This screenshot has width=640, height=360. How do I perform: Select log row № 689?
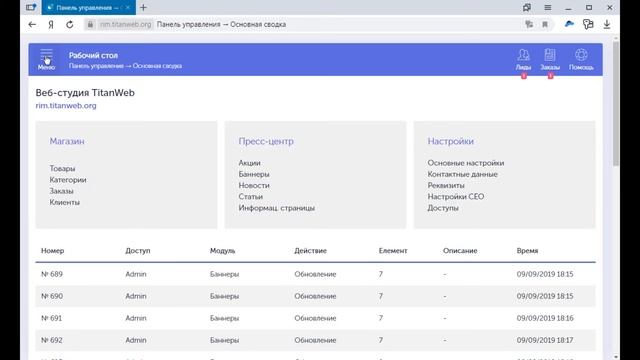tap(315, 274)
